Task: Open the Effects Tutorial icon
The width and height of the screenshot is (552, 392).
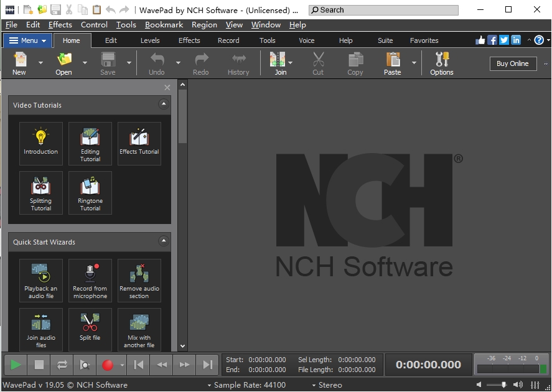Action: tap(139, 143)
